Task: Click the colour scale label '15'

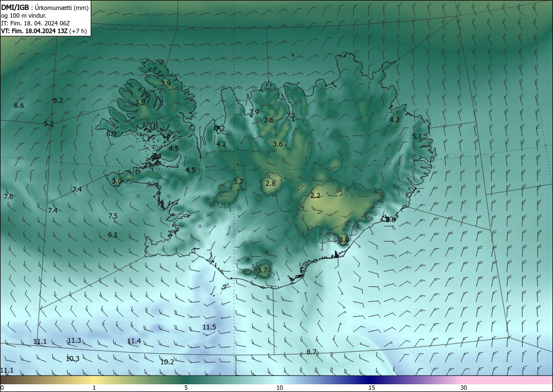Action: point(372,388)
